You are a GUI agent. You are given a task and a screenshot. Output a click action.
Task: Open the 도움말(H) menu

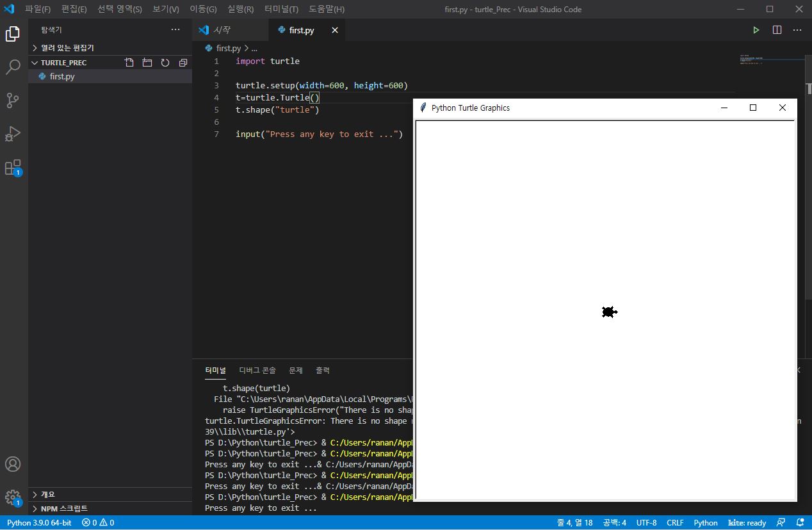point(327,9)
